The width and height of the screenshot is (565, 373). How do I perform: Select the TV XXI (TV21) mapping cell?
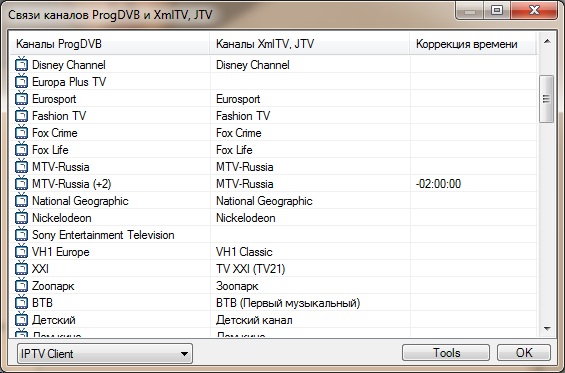[250, 269]
